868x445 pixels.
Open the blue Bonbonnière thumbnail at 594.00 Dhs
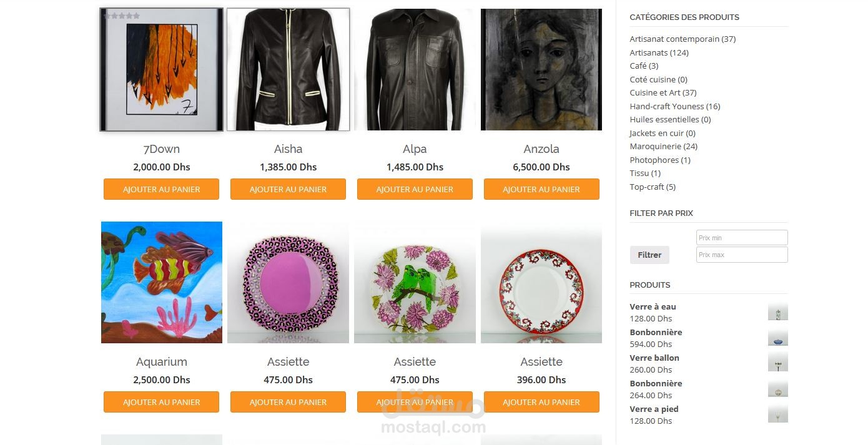pyautogui.click(x=777, y=338)
